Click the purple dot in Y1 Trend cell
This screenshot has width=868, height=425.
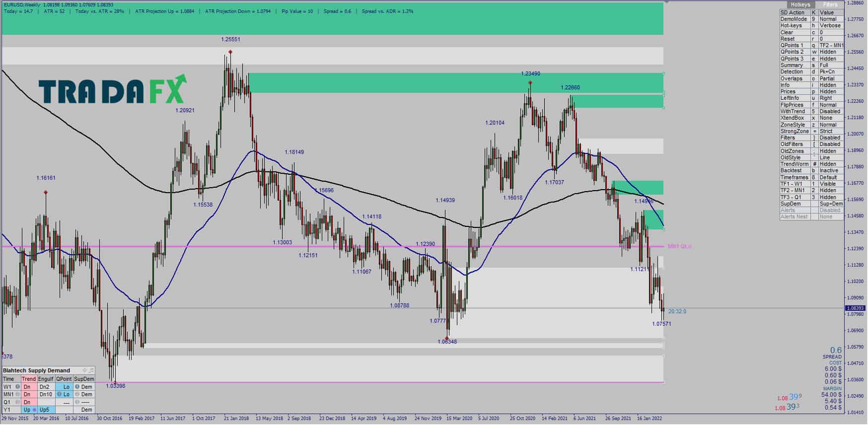pos(33,410)
